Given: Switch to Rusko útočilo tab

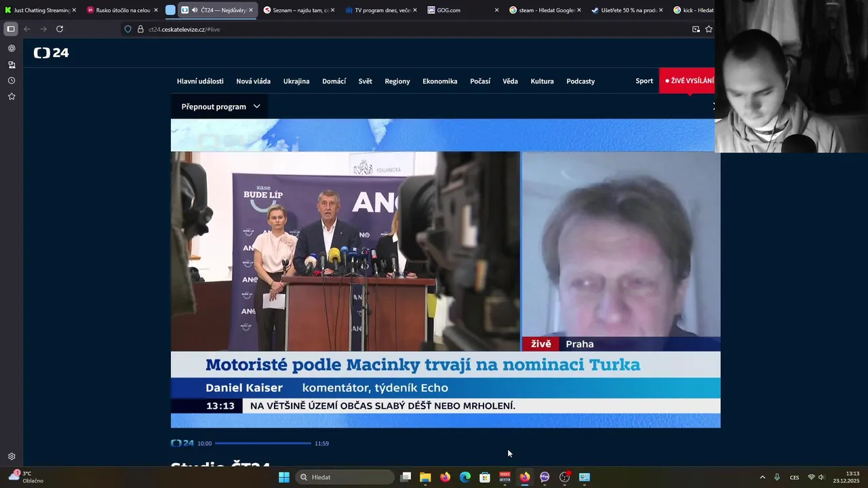Looking at the screenshot, I should point(122,10).
